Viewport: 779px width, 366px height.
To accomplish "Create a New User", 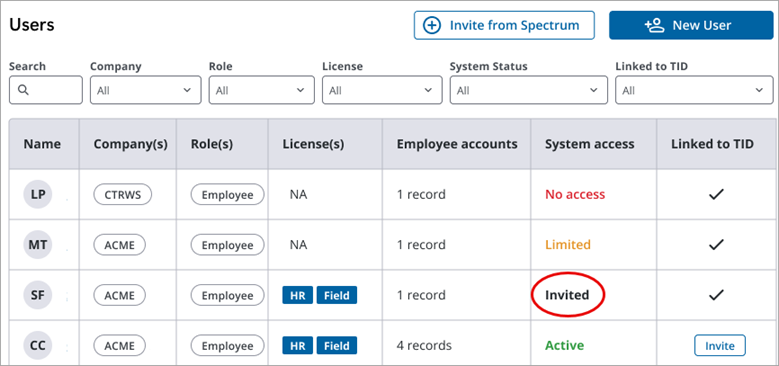I will 691,25.
